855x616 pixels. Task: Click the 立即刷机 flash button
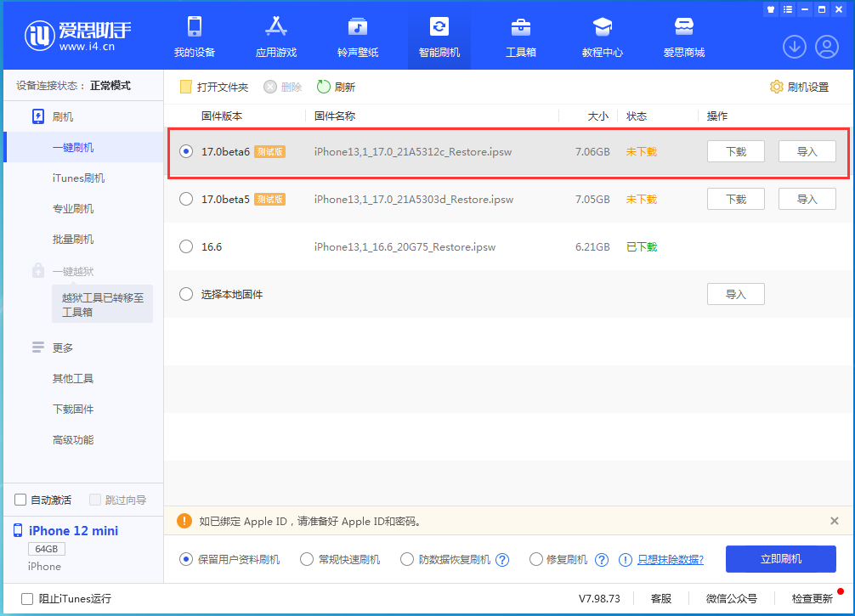point(780,559)
